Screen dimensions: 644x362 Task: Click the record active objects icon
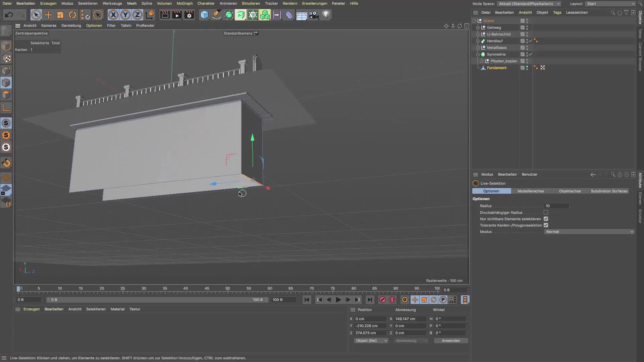(x=382, y=300)
